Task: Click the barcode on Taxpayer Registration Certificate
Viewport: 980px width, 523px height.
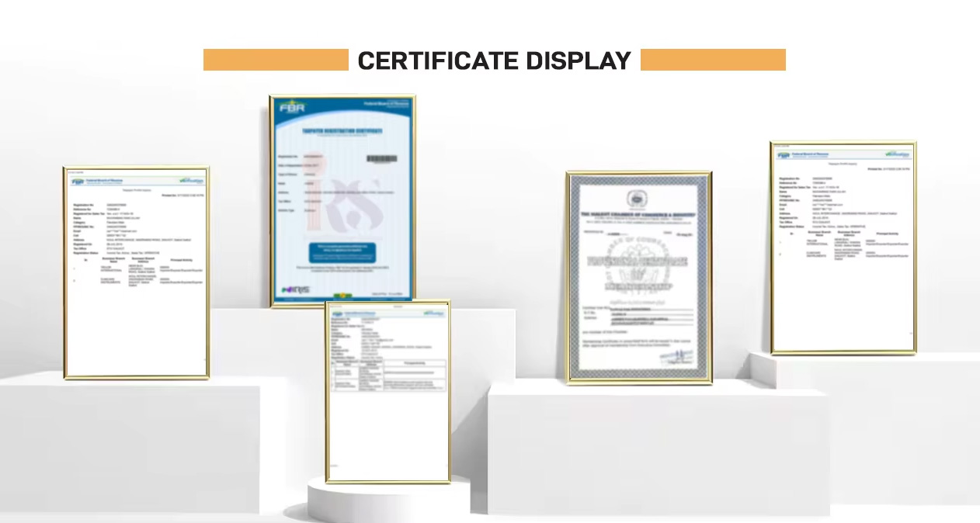Action: (x=381, y=158)
